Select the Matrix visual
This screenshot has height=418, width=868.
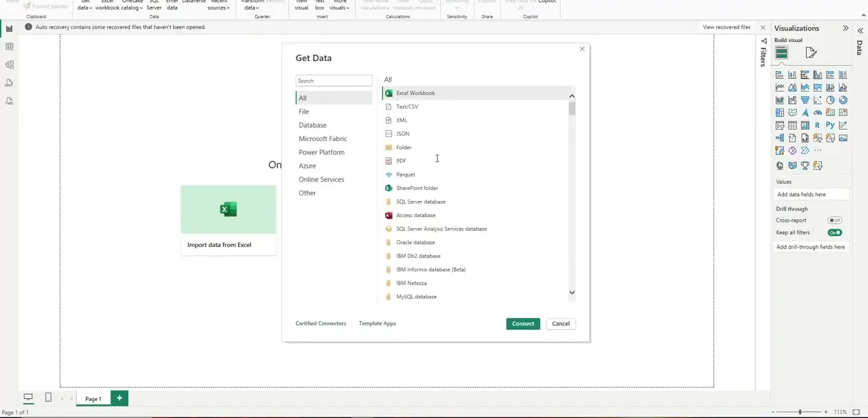pyautogui.click(x=805, y=126)
